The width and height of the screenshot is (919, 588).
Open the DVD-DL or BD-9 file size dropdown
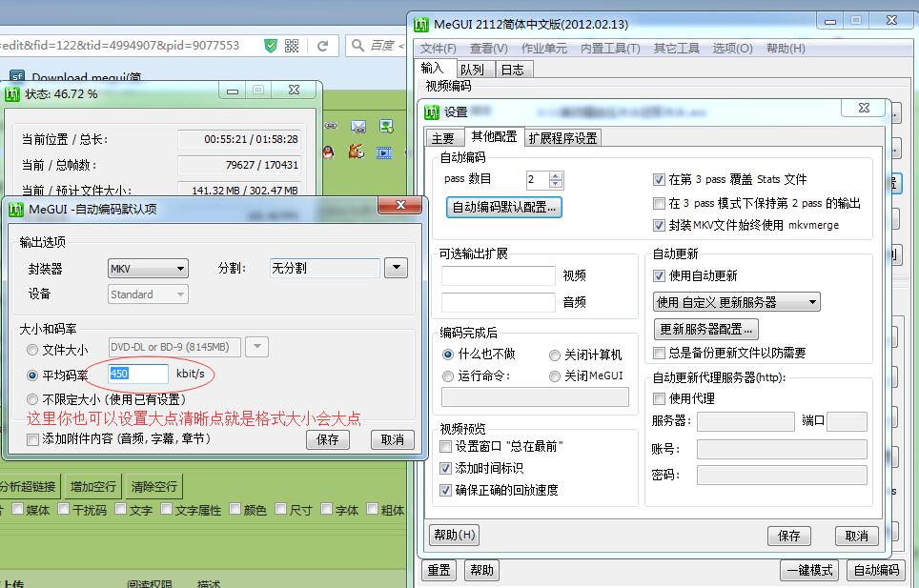pyautogui.click(x=174, y=347)
